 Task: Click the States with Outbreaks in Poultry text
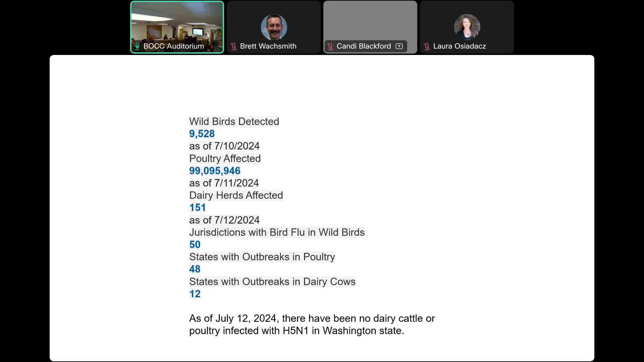coord(262,257)
